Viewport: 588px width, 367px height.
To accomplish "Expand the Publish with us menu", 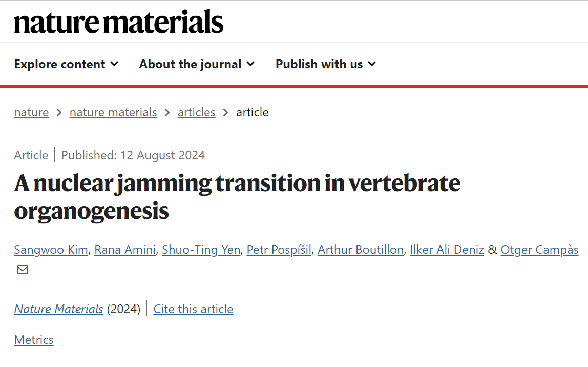I will coord(326,64).
